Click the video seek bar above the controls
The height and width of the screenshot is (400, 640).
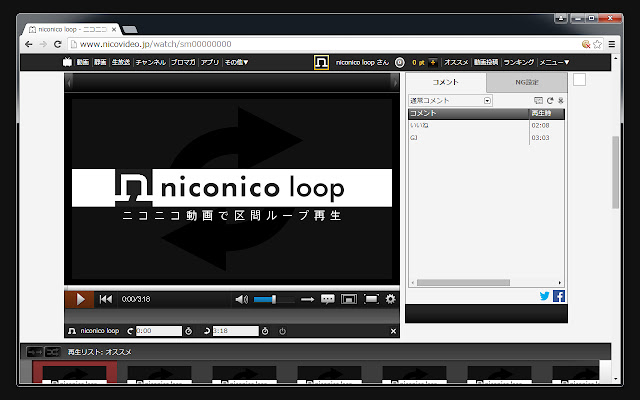232,288
